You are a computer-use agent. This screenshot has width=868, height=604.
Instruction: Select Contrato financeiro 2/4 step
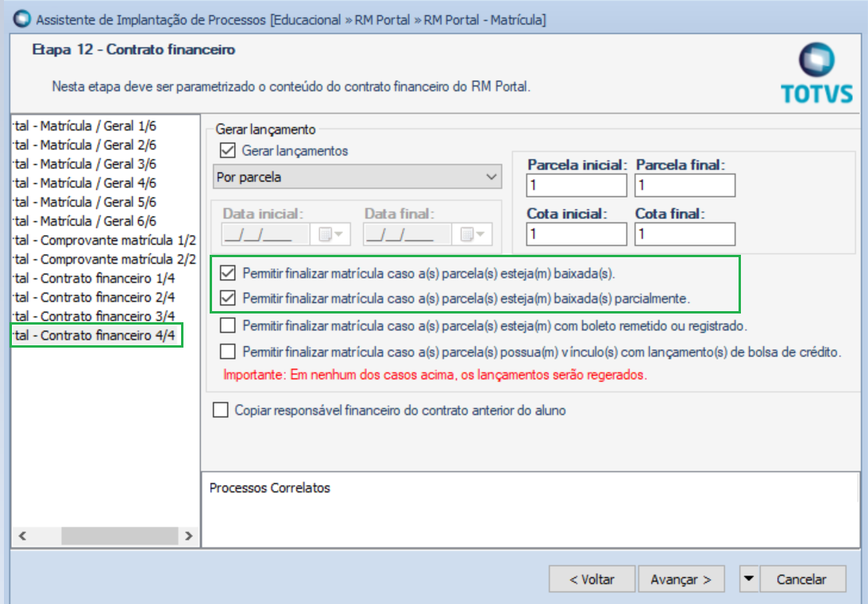(95, 297)
